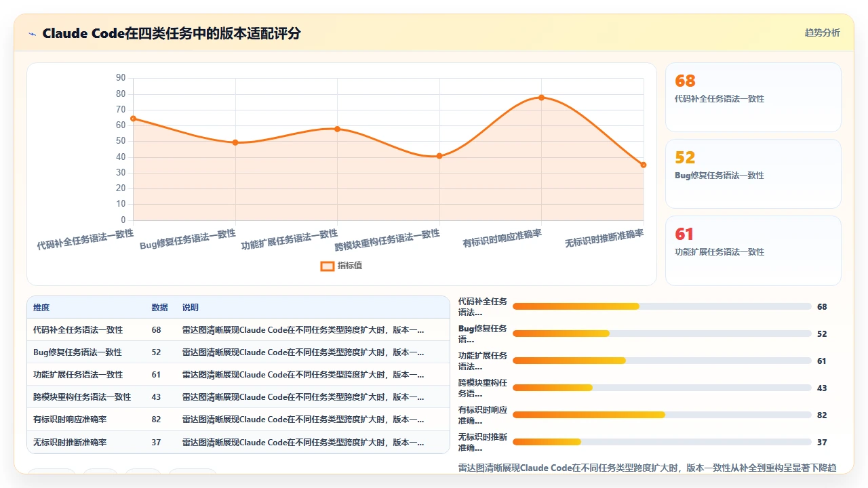Select the table row 有标识时响应准确率
Viewport: 868px width, 488px height.
(238, 420)
